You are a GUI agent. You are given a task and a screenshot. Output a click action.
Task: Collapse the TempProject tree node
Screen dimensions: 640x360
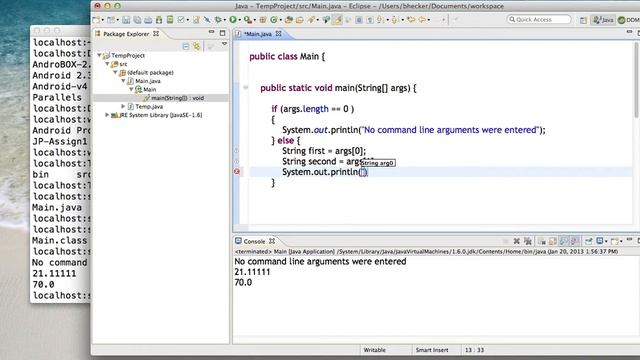99,55
